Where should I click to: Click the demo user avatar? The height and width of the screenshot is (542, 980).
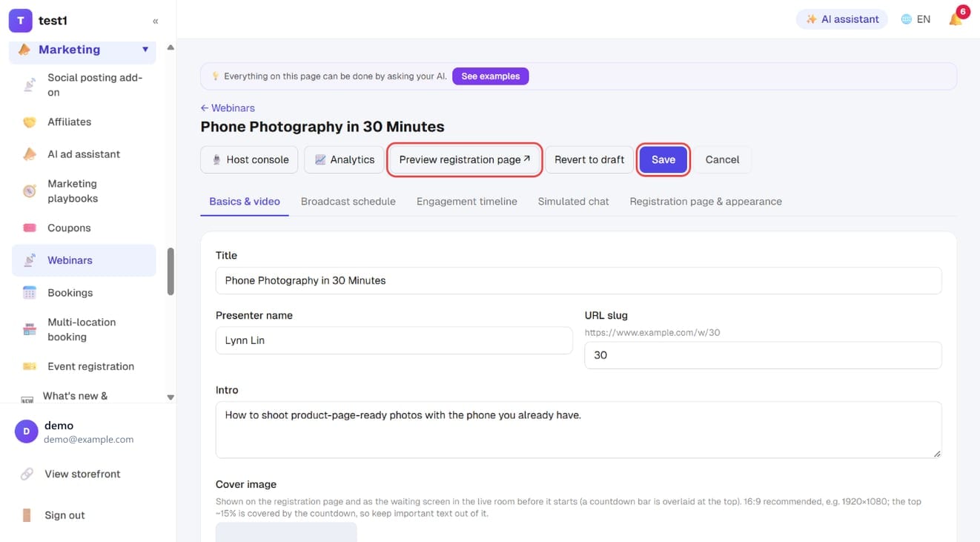(x=27, y=432)
